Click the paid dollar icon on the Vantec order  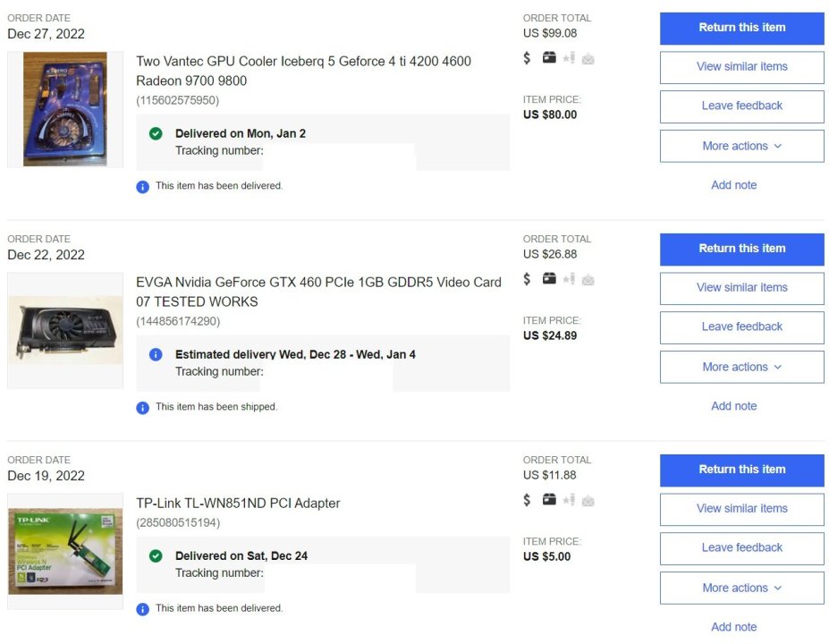click(527, 58)
